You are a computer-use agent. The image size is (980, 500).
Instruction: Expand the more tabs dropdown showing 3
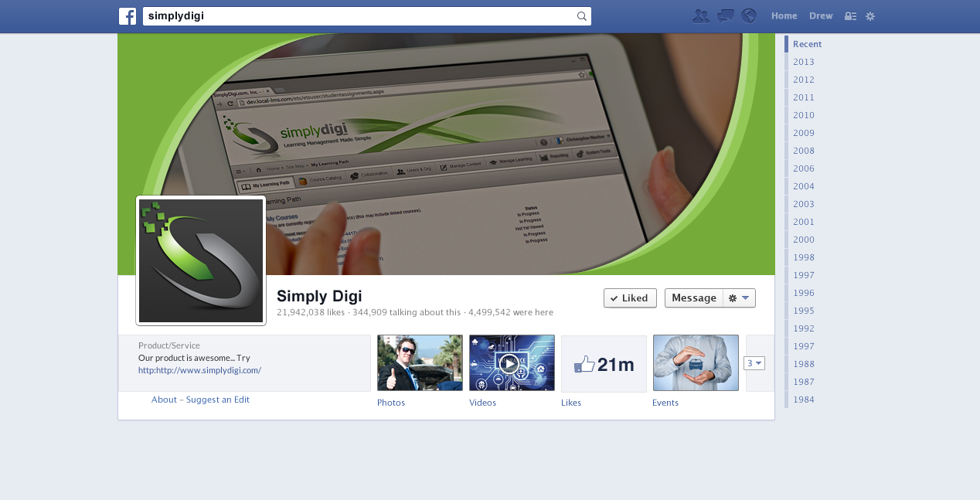pos(754,363)
